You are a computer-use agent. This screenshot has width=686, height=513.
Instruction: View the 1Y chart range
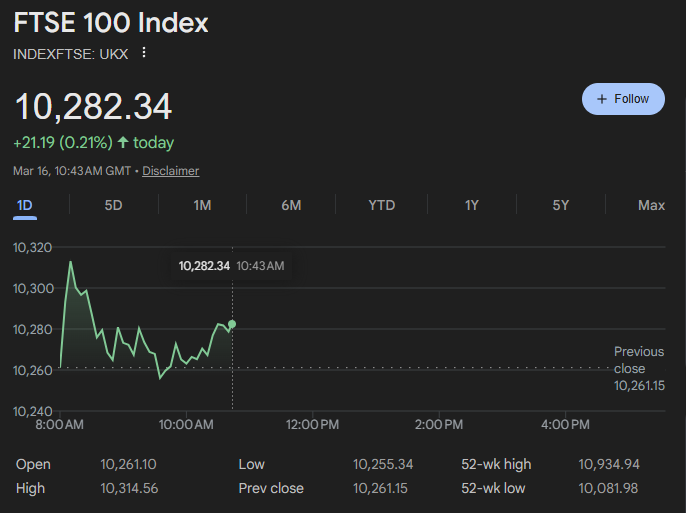471,205
